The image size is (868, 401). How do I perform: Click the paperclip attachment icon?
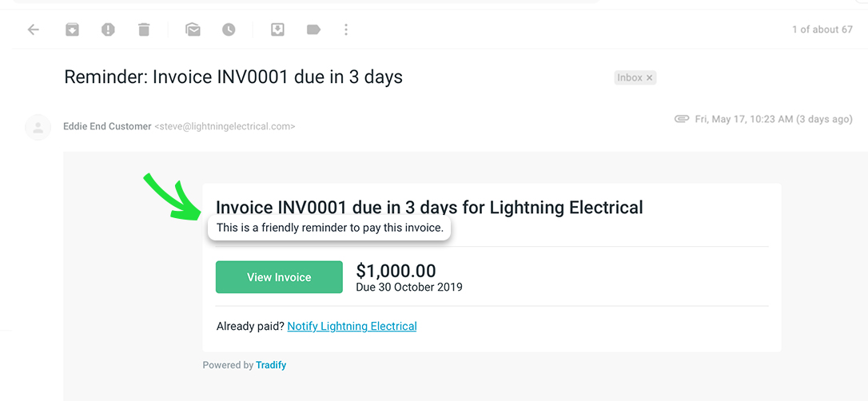(x=681, y=119)
